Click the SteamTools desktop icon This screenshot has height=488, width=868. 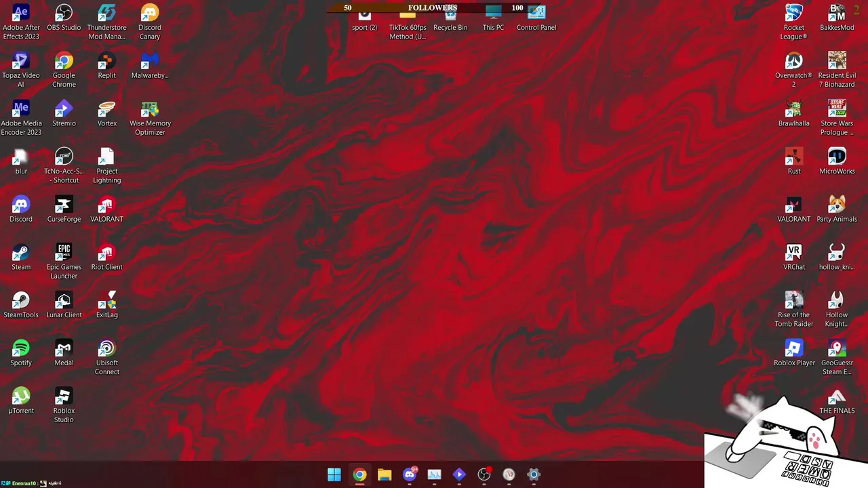(21, 305)
